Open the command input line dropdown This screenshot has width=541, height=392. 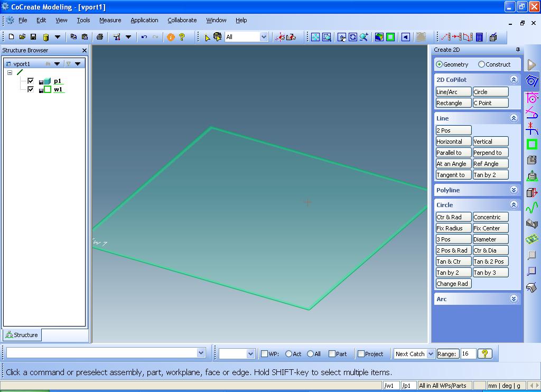[201, 353]
